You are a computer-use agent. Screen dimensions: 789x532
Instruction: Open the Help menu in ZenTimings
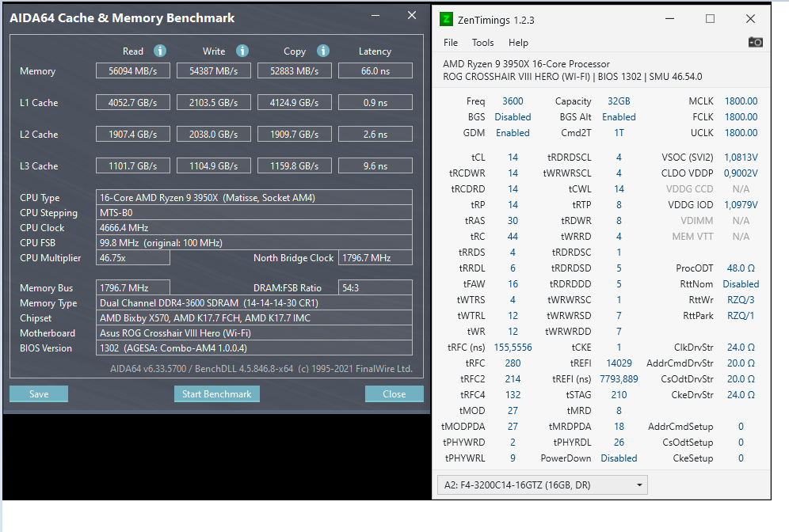point(518,43)
